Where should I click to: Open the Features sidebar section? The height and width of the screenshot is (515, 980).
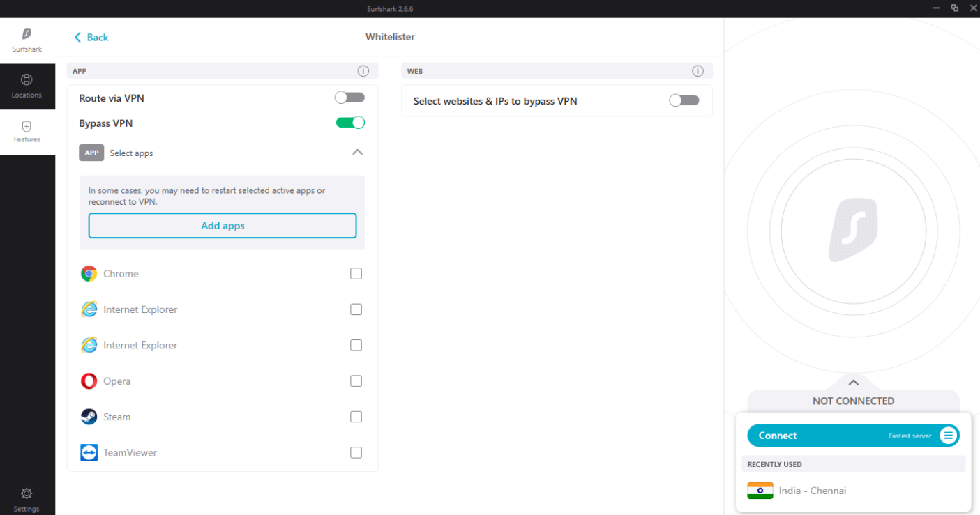tap(27, 132)
